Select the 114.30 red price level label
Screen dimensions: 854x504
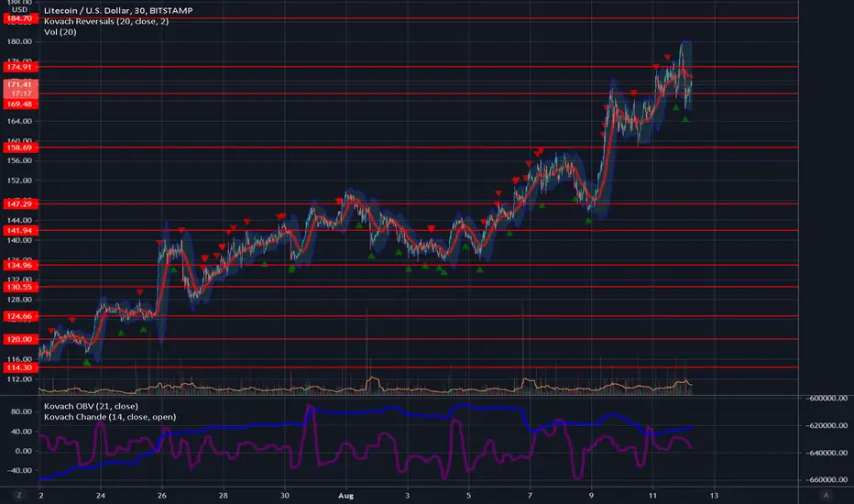point(21,367)
